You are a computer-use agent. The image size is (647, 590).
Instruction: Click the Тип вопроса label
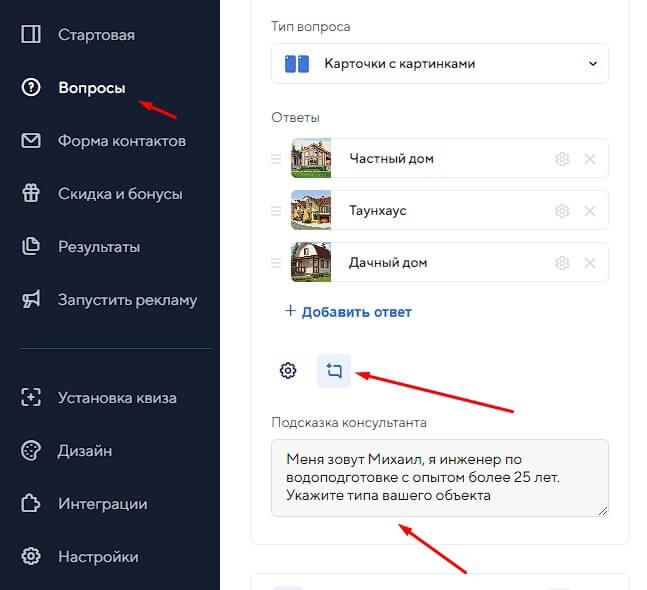click(x=311, y=26)
